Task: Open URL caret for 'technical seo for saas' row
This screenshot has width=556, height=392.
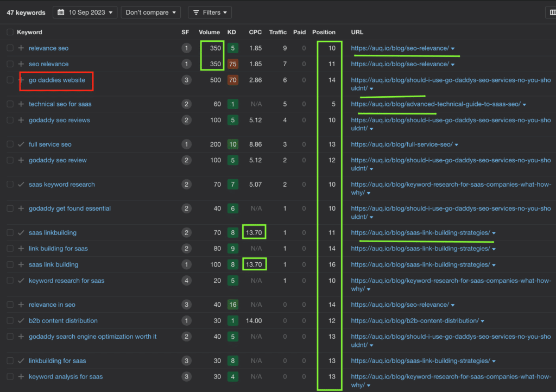Action: 525,105
